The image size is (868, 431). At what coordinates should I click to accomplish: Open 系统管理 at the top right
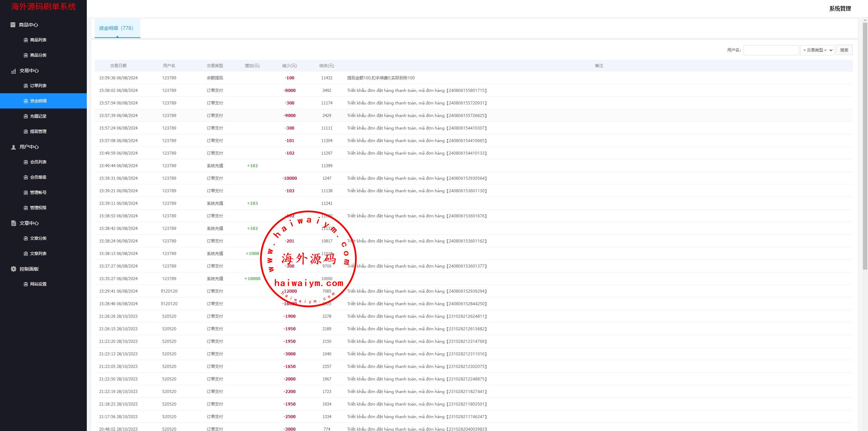pyautogui.click(x=840, y=9)
